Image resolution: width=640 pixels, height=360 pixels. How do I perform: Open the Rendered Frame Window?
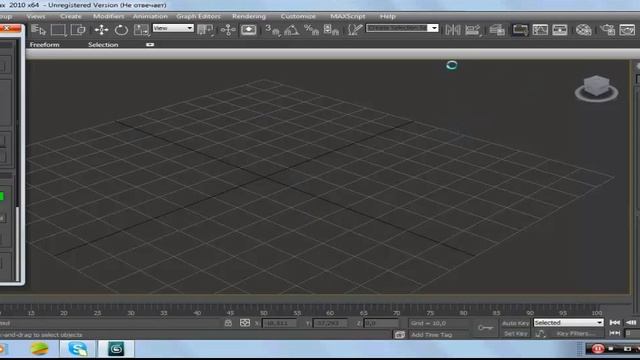click(627, 30)
